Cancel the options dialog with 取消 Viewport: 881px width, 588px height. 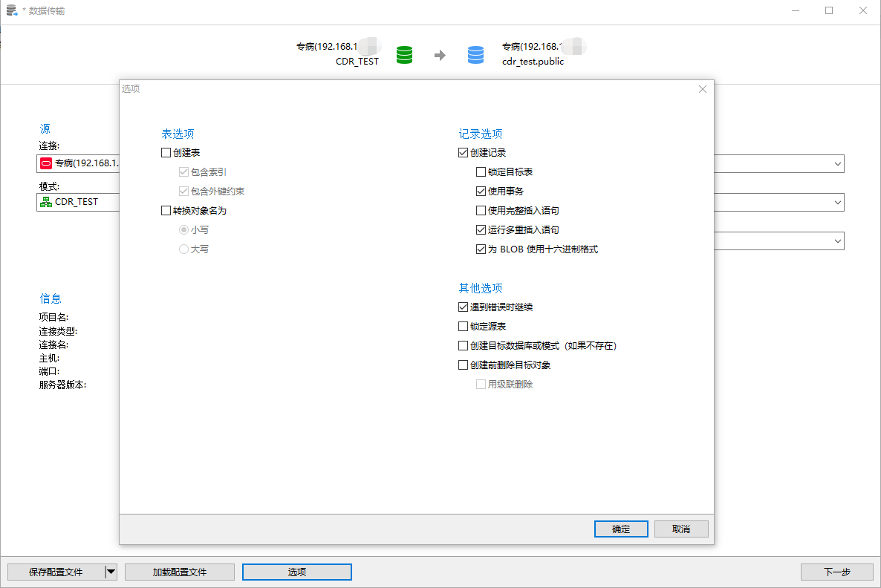[681, 529]
